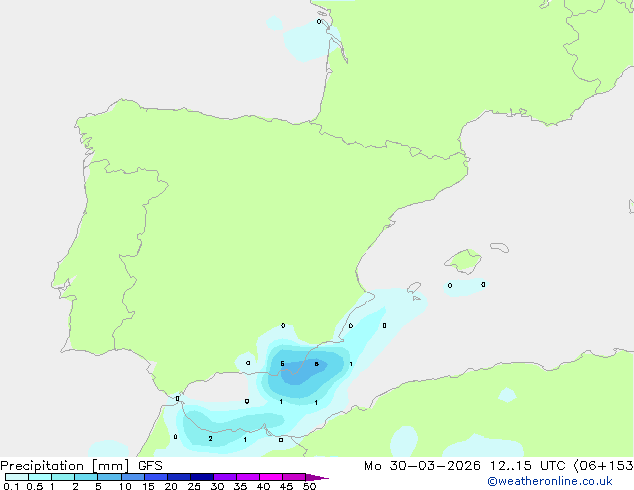Click the 'Precipitation' title text
The image size is (634, 490).
pyautogui.click(x=42, y=466)
